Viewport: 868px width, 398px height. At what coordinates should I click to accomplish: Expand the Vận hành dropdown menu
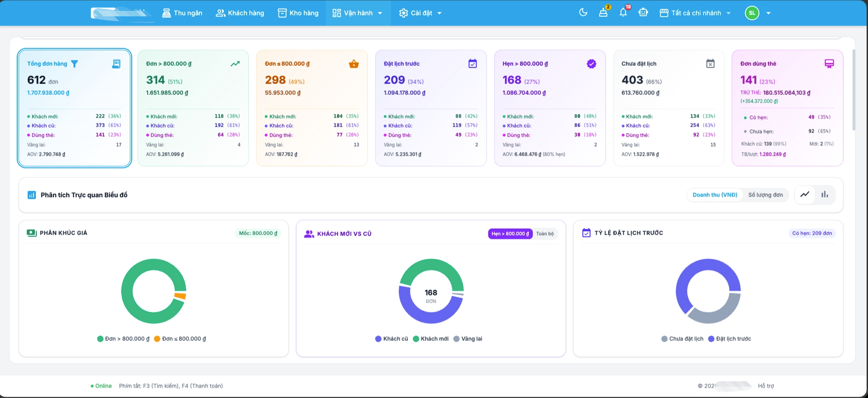358,13
